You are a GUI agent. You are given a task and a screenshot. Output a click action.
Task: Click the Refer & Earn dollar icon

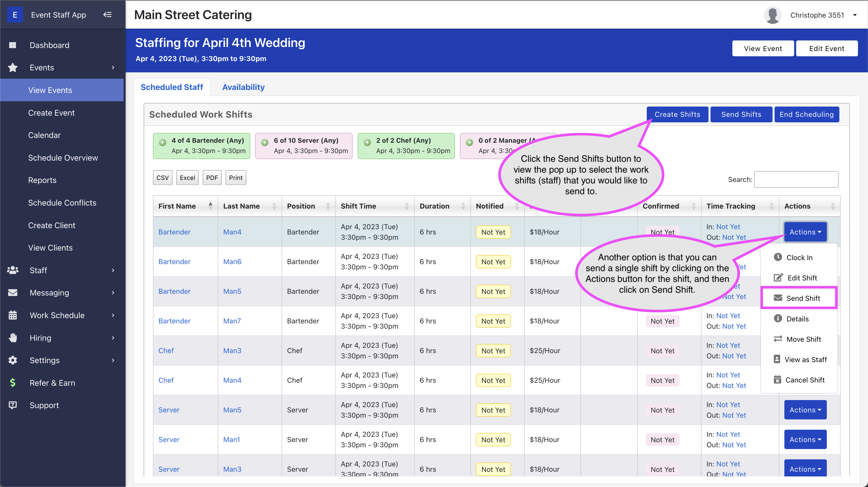13,382
